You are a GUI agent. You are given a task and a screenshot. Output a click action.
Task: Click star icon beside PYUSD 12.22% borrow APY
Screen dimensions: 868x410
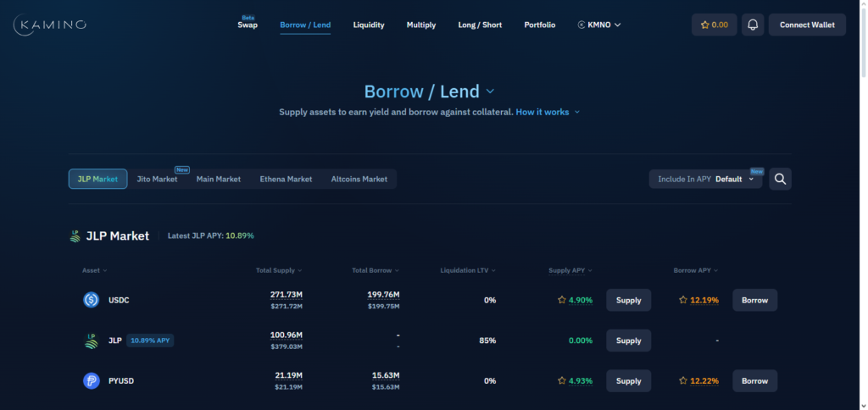coord(683,380)
